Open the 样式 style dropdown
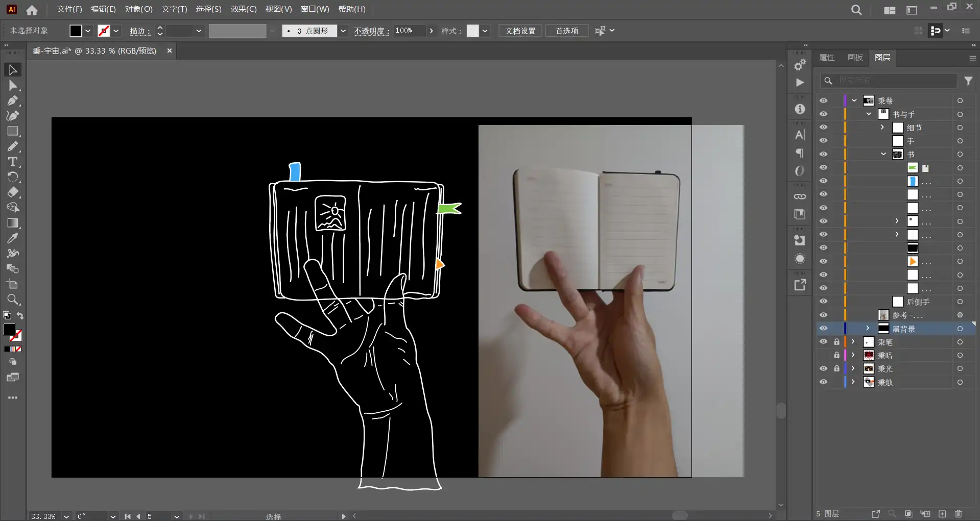 point(485,31)
